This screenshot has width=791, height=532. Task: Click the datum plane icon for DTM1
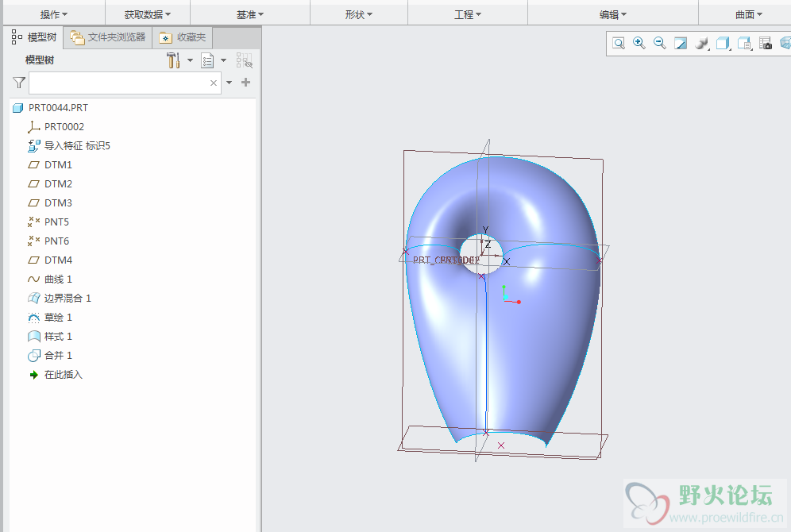coord(34,165)
